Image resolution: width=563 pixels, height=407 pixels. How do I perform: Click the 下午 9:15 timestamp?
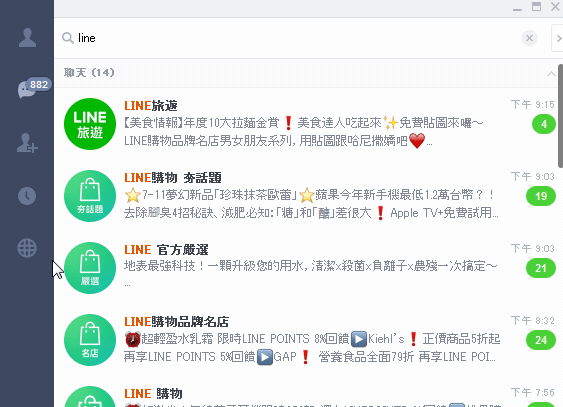tap(533, 104)
